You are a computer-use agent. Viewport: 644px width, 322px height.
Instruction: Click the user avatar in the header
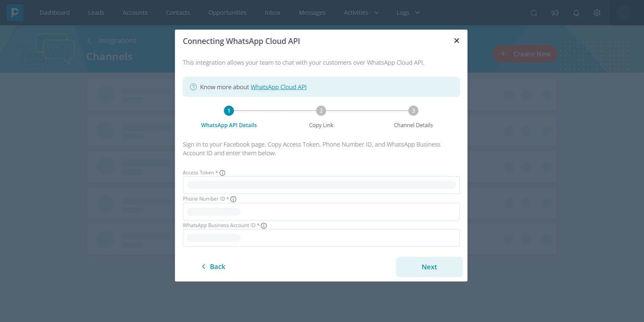(x=624, y=13)
